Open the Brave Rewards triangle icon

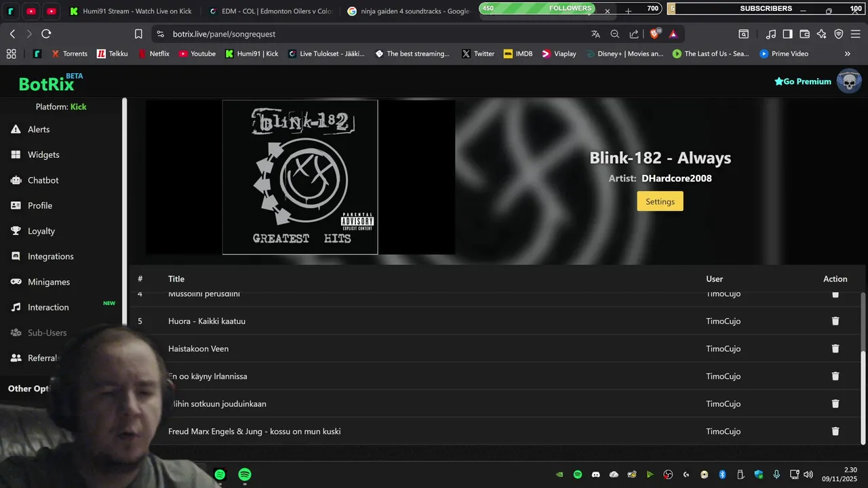(673, 34)
